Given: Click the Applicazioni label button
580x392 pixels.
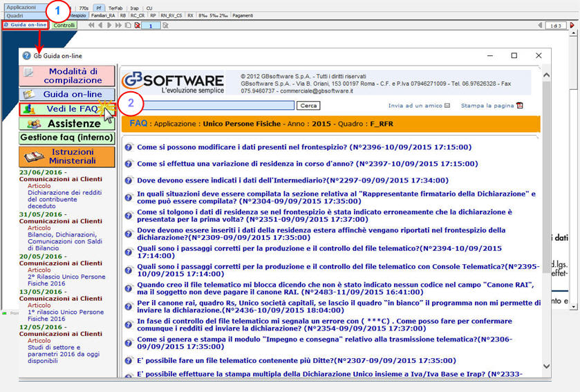Looking at the screenshot, I should click(26, 8).
